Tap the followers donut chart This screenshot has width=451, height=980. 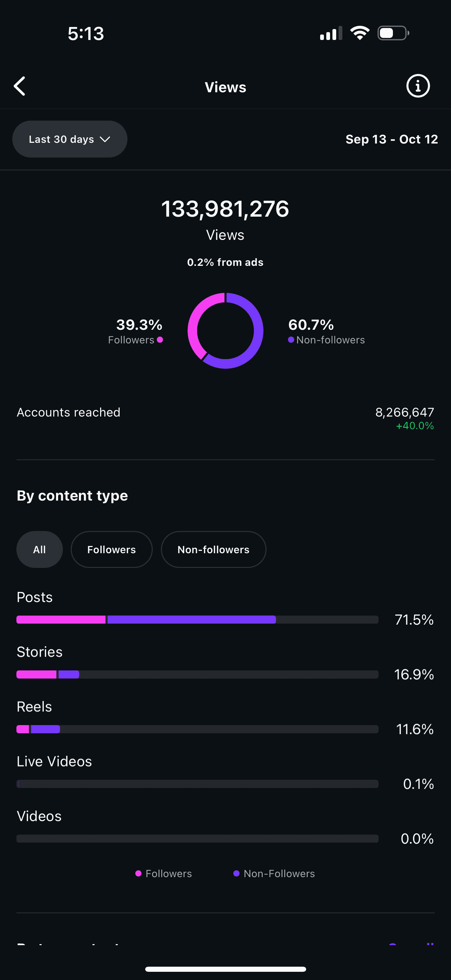coord(225,331)
